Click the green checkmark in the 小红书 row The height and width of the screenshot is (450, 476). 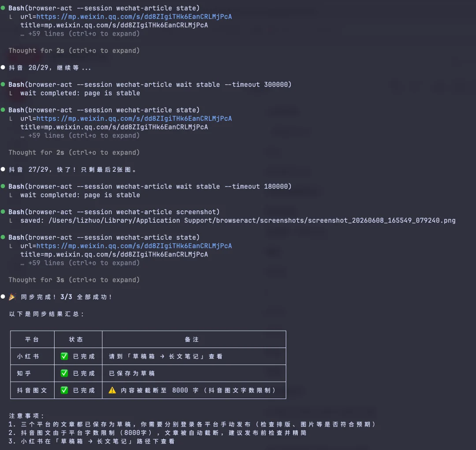point(64,356)
